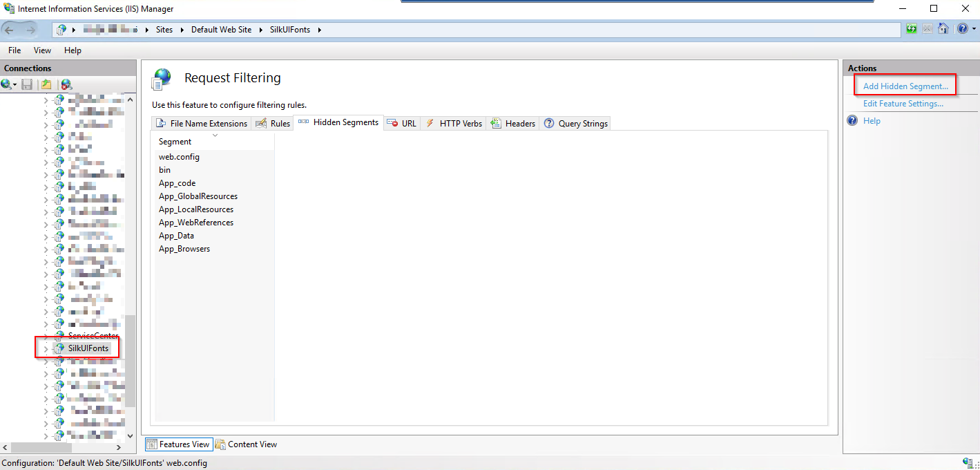Select the web.config hidden segment row
The width and height of the screenshot is (980, 470).
(179, 157)
